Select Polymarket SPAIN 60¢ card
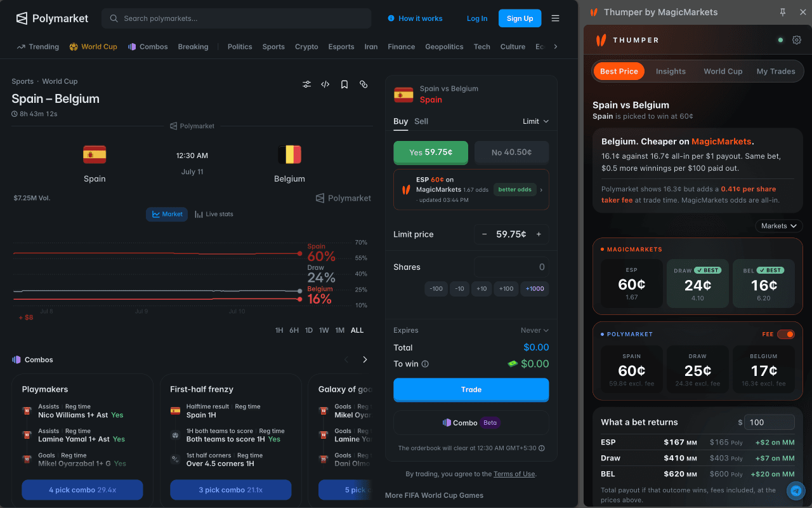This screenshot has width=812, height=508. (632, 370)
